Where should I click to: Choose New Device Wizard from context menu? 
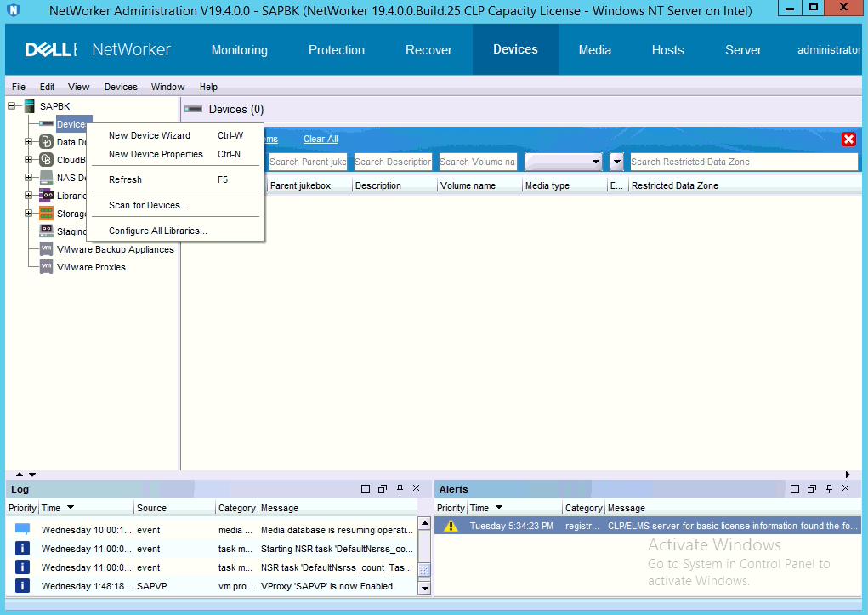(x=150, y=135)
